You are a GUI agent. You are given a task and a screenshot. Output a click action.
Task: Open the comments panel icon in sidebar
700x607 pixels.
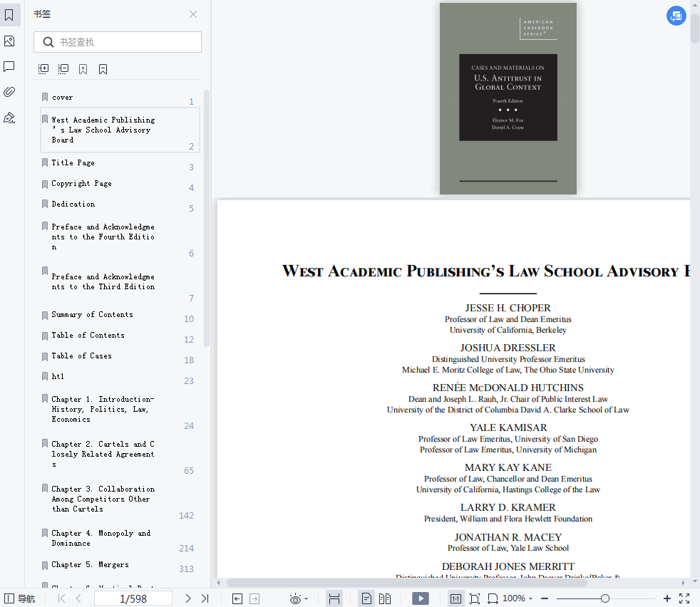pos(9,66)
